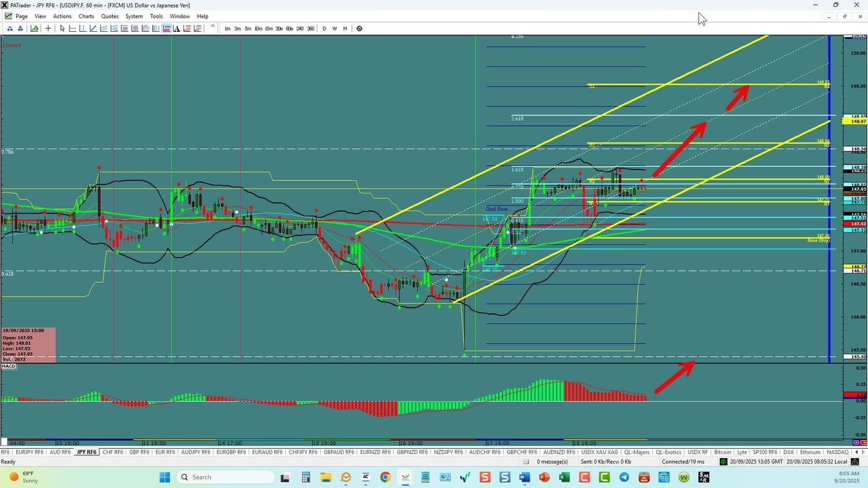This screenshot has height=488, width=868.
Task: Switch to the GBP RF6 tab
Action: [139, 452]
